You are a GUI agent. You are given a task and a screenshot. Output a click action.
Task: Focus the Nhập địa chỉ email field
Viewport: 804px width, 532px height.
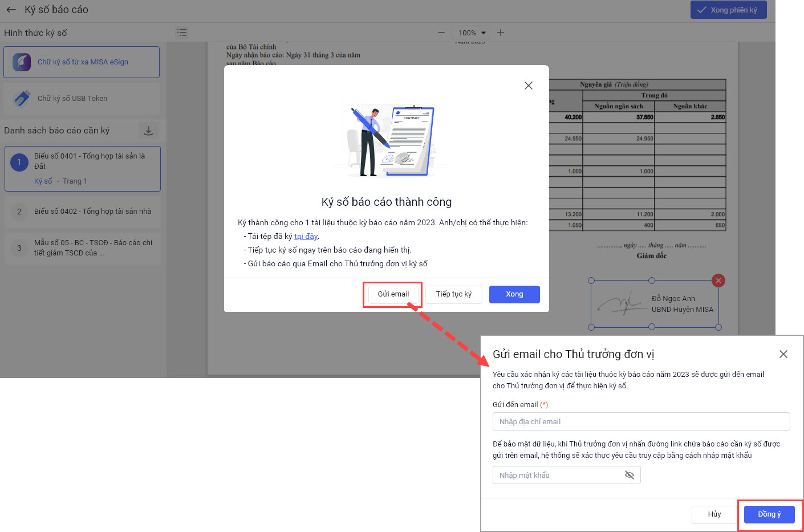(x=641, y=421)
